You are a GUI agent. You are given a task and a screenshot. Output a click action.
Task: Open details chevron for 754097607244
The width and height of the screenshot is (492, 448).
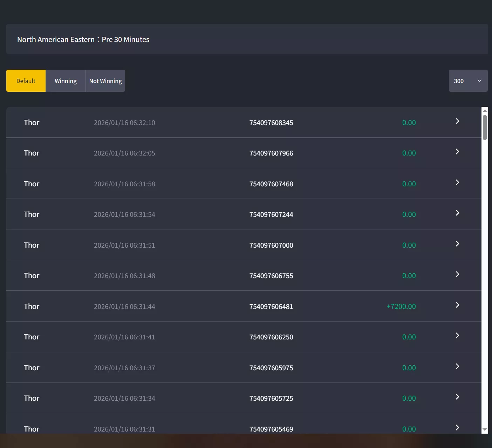tap(457, 213)
